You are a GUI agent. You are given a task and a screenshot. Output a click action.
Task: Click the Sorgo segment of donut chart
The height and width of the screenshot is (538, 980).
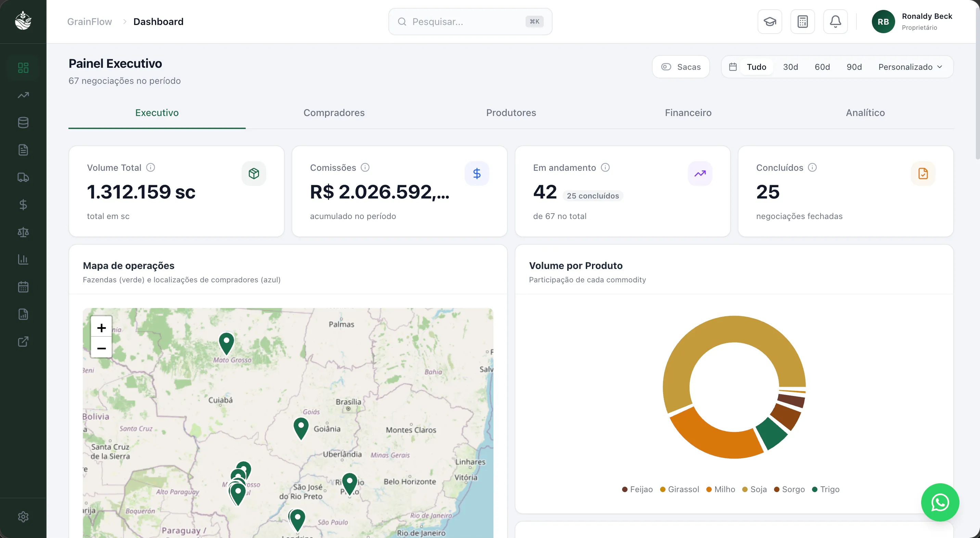tap(786, 416)
